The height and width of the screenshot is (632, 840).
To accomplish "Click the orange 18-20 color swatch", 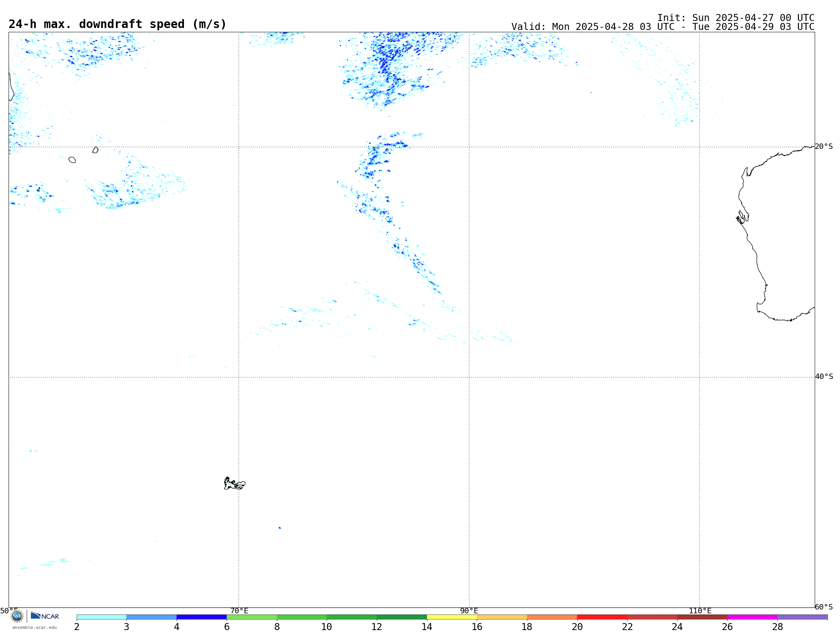I will coord(552,617).
